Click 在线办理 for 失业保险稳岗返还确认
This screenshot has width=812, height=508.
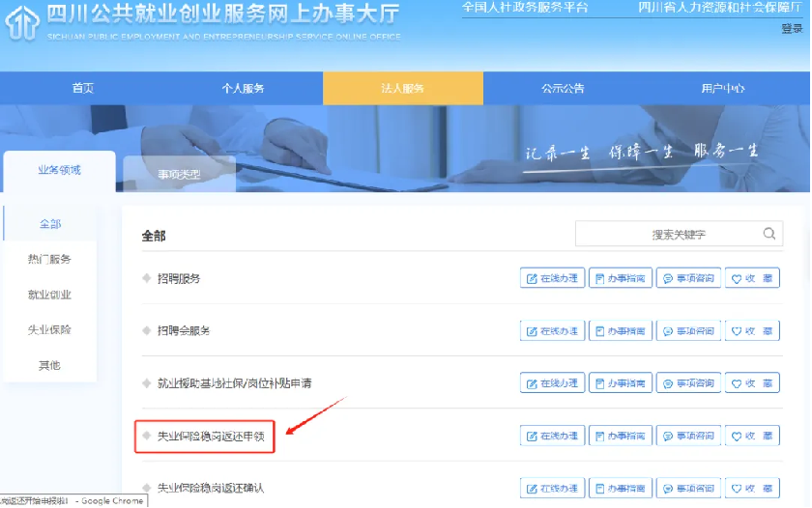click(553, 489)
